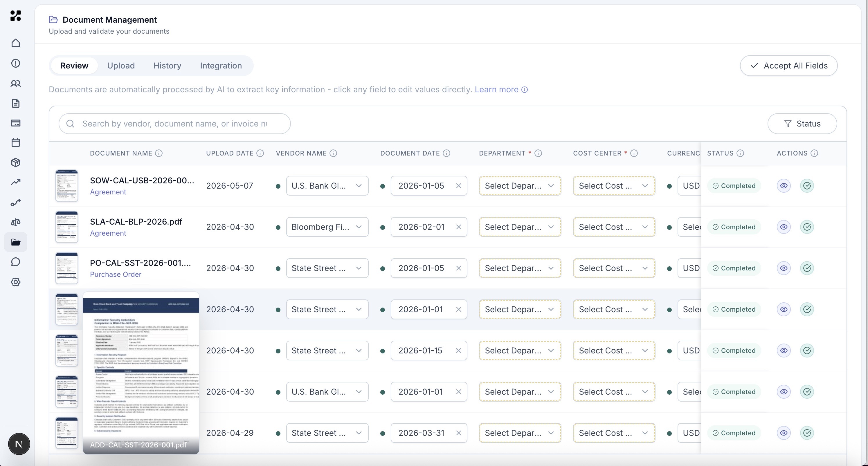View PO-CAL-SST document with eye icon

point(784,268)
